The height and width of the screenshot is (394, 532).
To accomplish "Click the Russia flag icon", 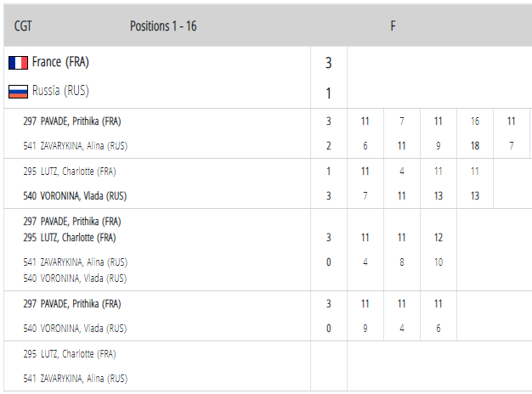I will [18, 91].
